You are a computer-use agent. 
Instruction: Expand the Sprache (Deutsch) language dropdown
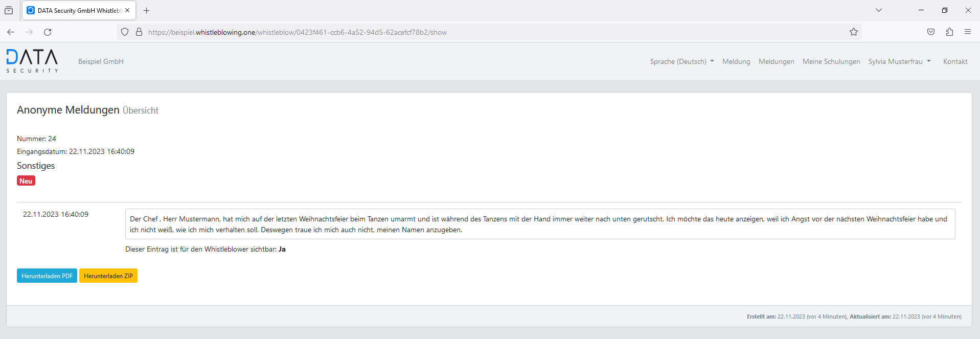681,61
